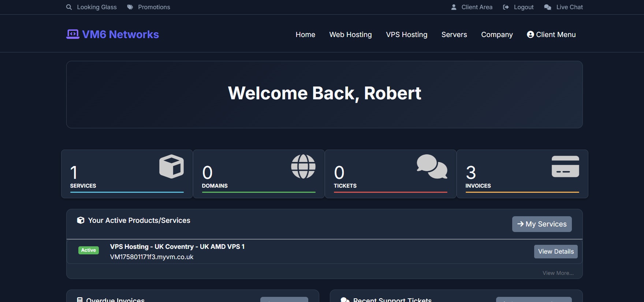Click the Tickets chat bubbles icon
The width and height of the screenshot is (644, 302).
(432, 166)
